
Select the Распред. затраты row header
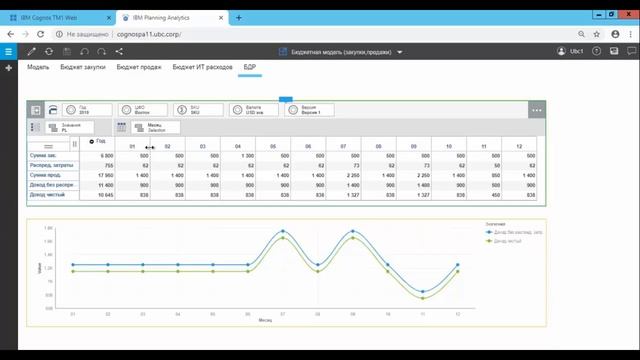click(x=53, y=165)
